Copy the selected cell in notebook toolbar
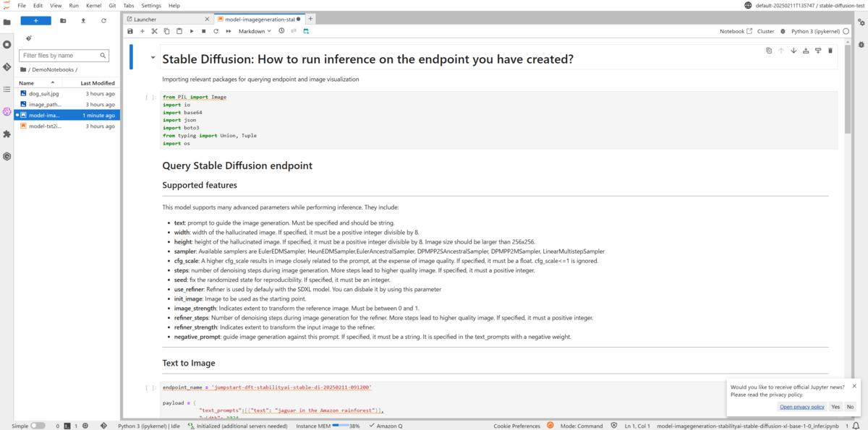The width and height of the screenshot is (868, 430). tap(166, 31)
